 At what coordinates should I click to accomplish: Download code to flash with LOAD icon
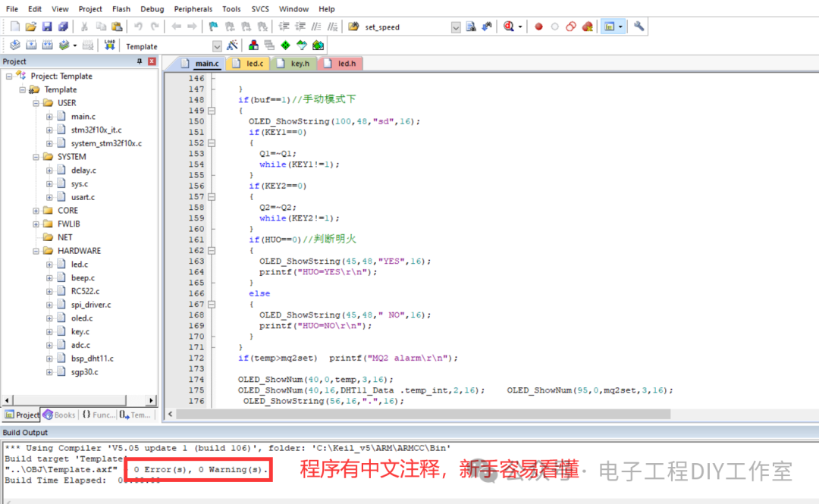pos(109,46)
